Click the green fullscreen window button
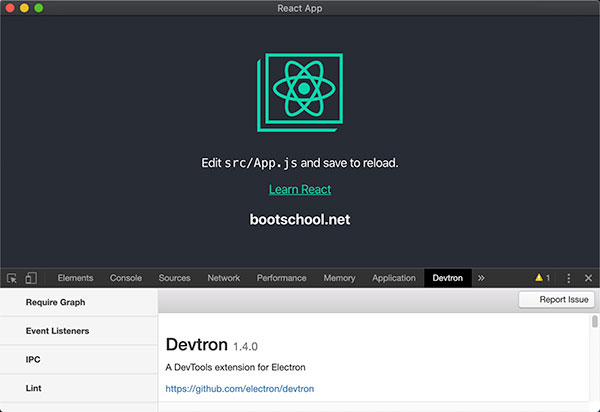Screen dimensions: 600x412 (x=39, y=8)
